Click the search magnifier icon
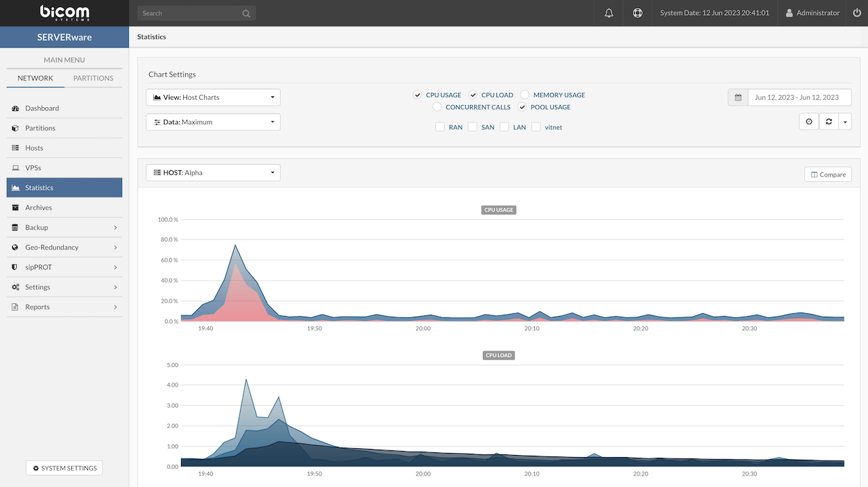 (246, 14)
